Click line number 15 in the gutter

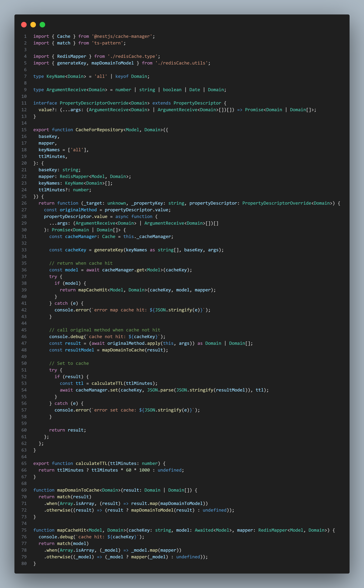24,130
